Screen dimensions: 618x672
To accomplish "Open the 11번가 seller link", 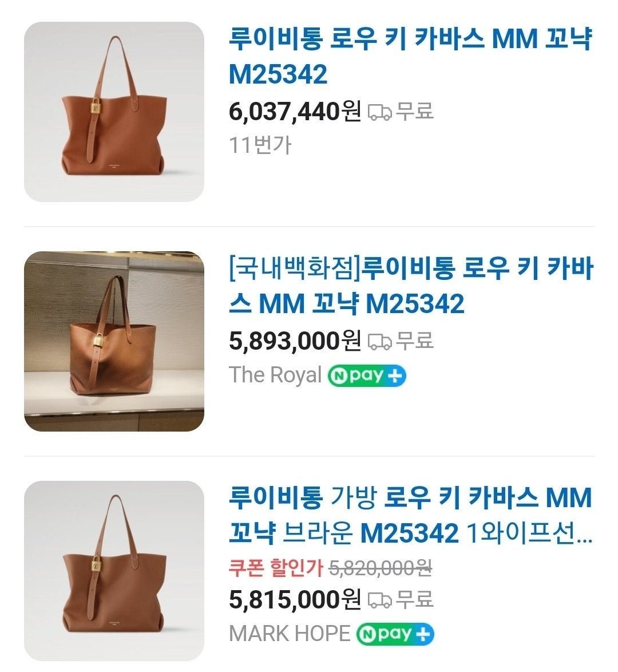I will (260, 145).
